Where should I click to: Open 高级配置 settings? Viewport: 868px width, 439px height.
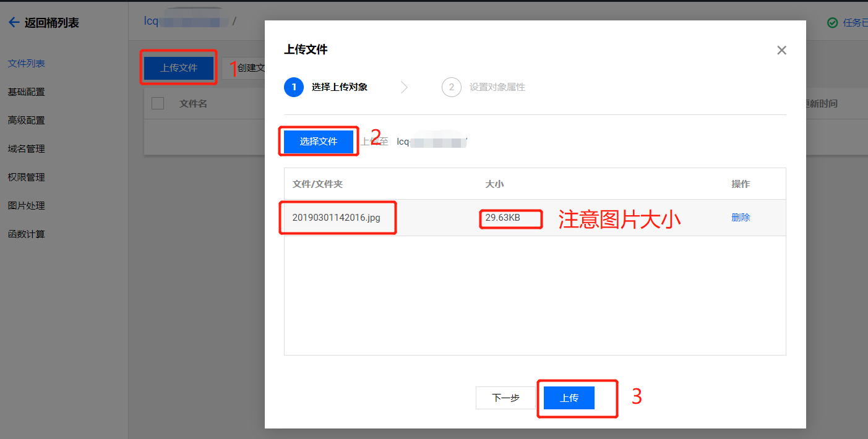(25, 119)
